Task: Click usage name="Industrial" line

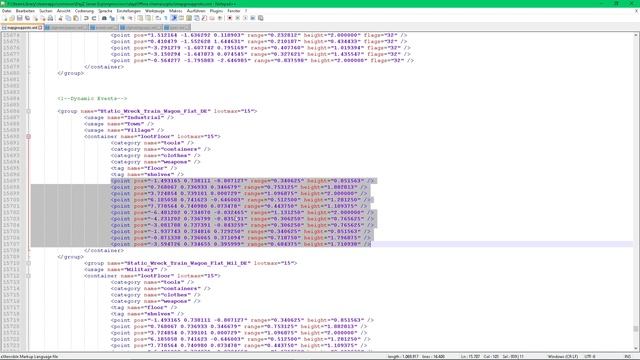Action: tap(129, 118)
